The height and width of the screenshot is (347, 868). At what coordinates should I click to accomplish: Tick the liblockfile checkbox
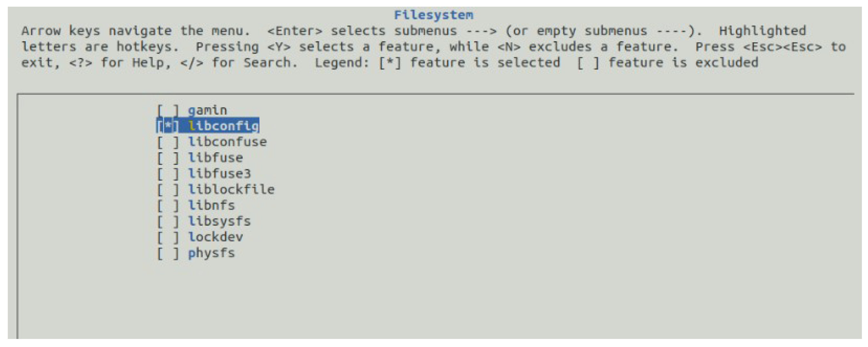click(x=168, y=190)
